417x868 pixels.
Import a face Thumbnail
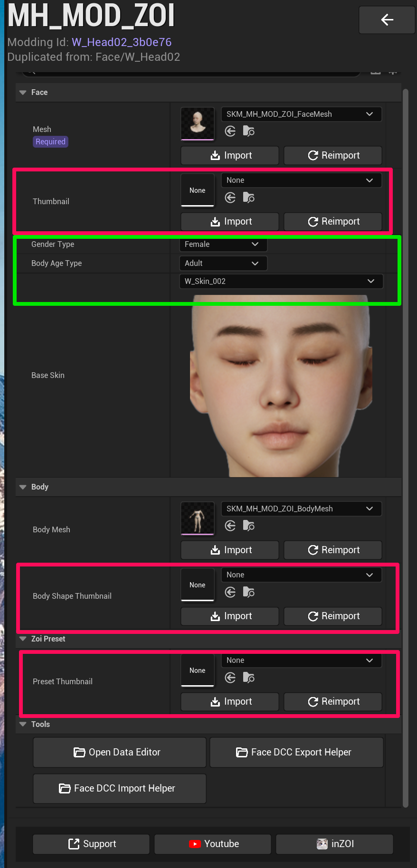[x=230, y=222]
